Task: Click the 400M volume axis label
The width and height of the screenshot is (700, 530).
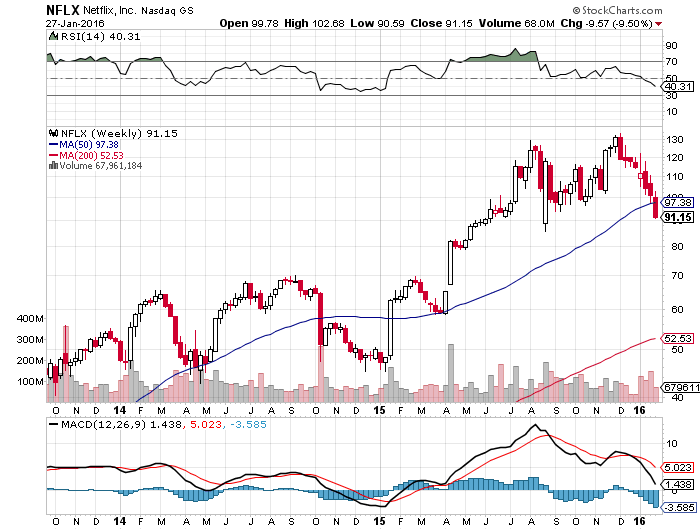Action: point(30,319)
